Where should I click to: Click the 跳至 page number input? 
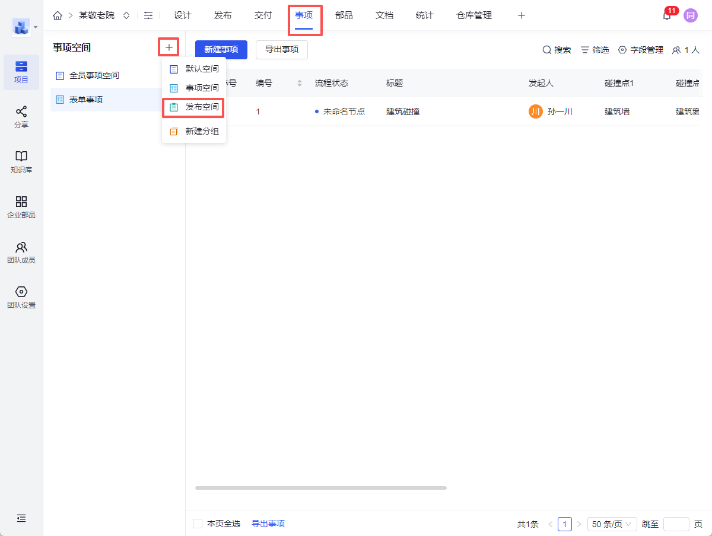676,524
